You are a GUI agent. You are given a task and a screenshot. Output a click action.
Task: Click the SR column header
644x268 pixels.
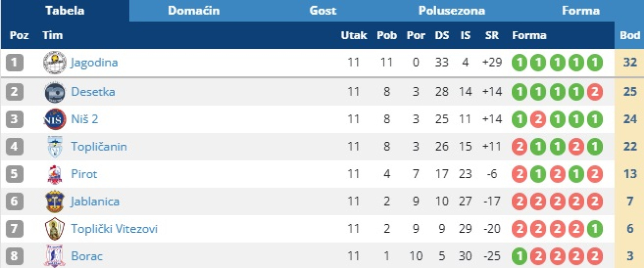(x=492, y=35)
